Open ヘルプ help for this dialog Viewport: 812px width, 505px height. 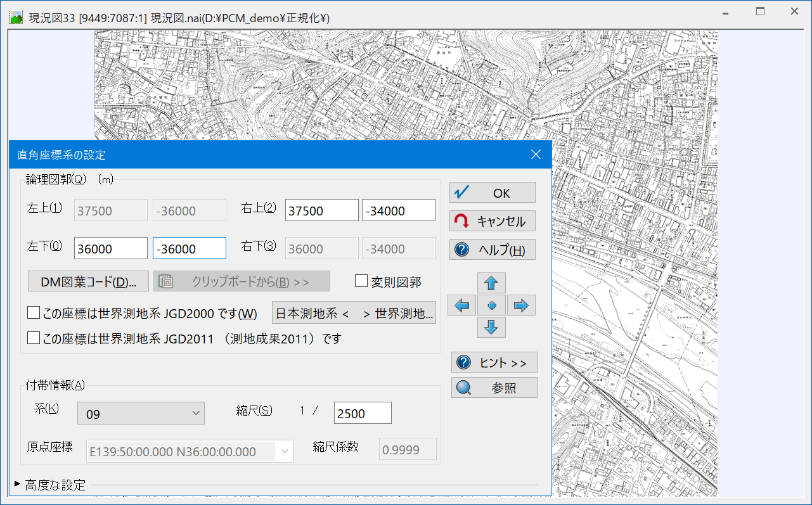pos(492,250)
